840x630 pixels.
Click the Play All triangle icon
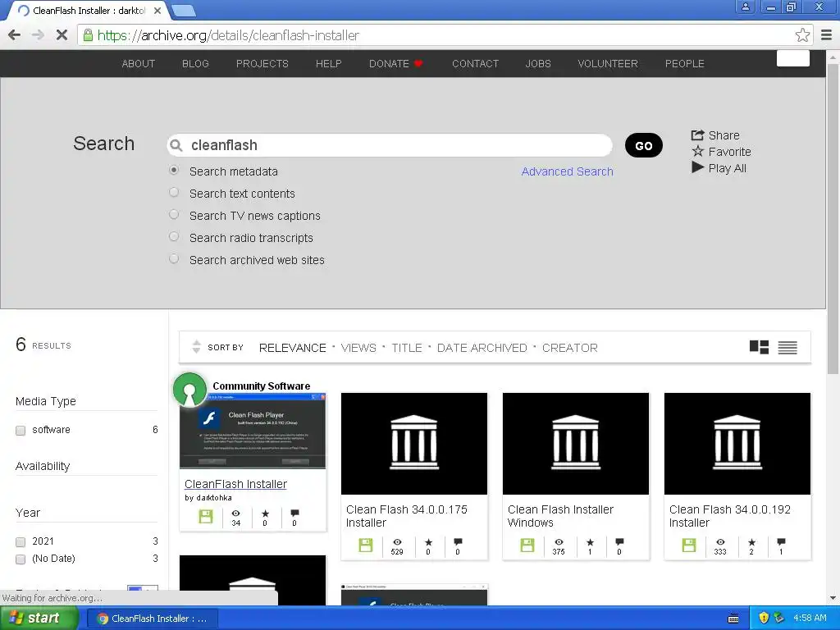click(x=697, y=167)
